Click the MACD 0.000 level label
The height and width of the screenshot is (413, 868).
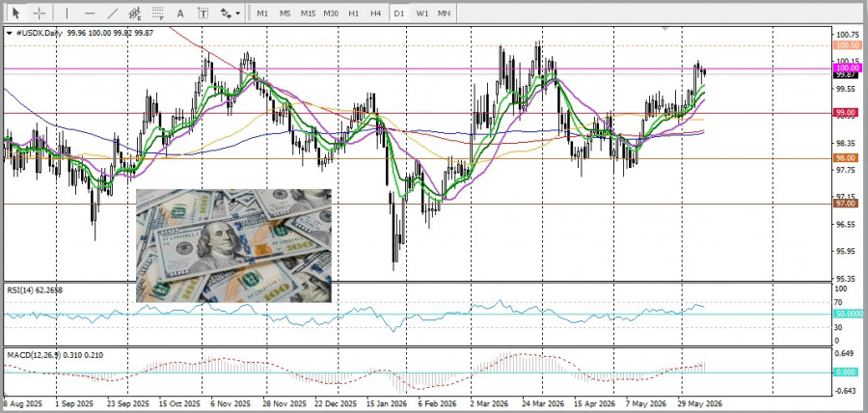(847, 372)
